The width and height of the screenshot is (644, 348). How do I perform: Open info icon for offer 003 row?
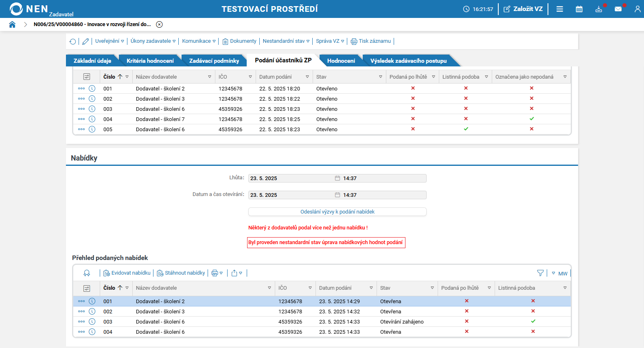point(92,322)
